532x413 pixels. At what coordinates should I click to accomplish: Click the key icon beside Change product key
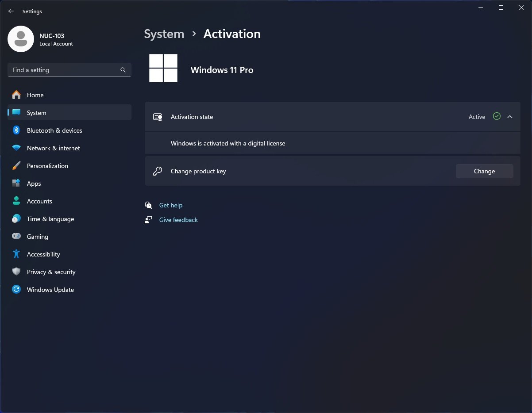[x=158, y=171]
